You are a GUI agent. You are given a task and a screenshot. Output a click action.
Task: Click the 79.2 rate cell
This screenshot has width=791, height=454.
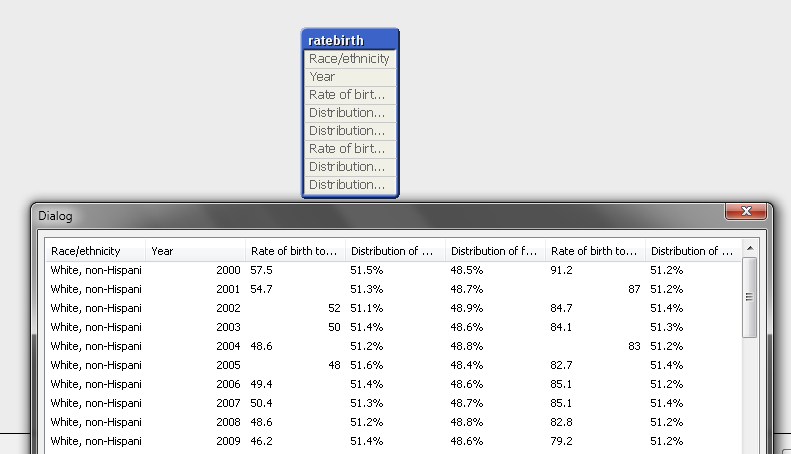pyautogui.click(x=561, y=441)
